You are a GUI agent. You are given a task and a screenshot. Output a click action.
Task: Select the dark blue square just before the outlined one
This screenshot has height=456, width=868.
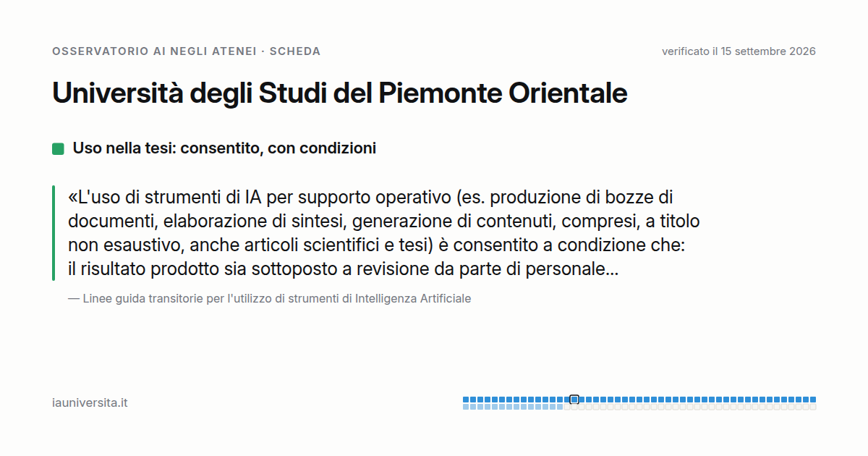[567, 400]
